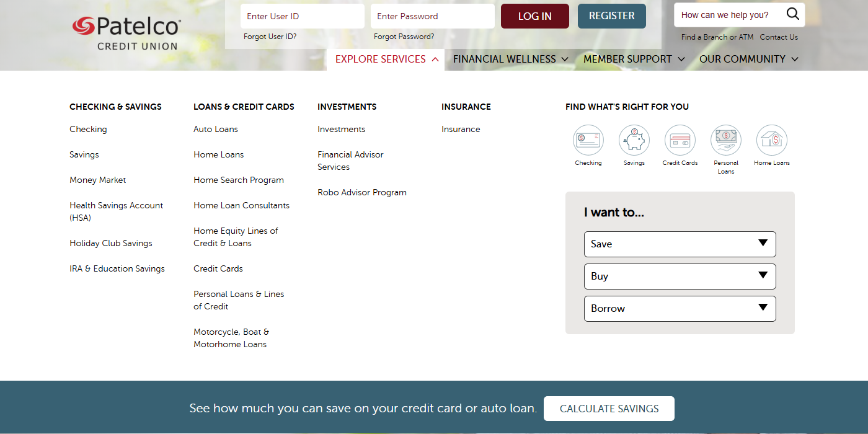Viewport: 868px width, 434px height.
Task: Open the Contact Us link
Action: 779,37
